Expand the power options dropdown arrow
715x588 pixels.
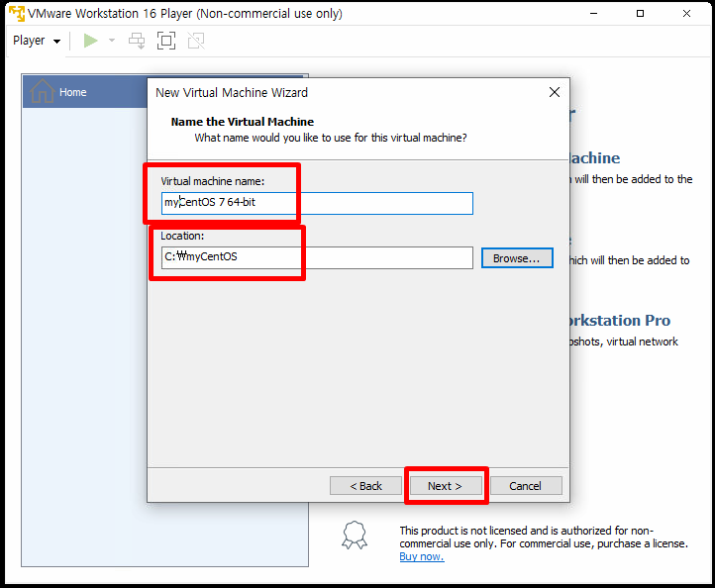(112, 41)
